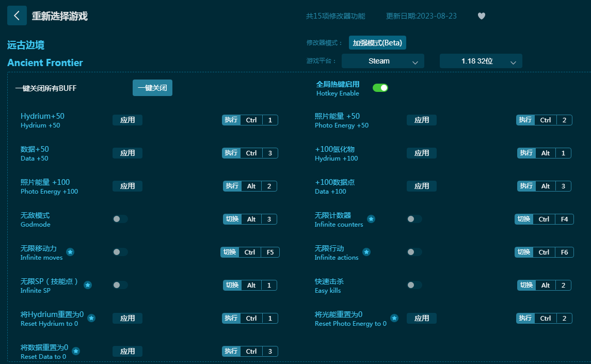Disable the global Hotkey Enable switch
The width and height of the screenshot is (591, 364).
point(380,88)
